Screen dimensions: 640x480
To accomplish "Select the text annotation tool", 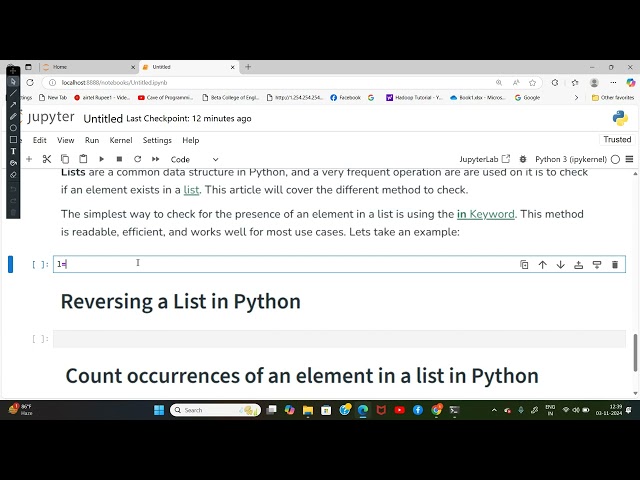I will click(x=13, y=151).
